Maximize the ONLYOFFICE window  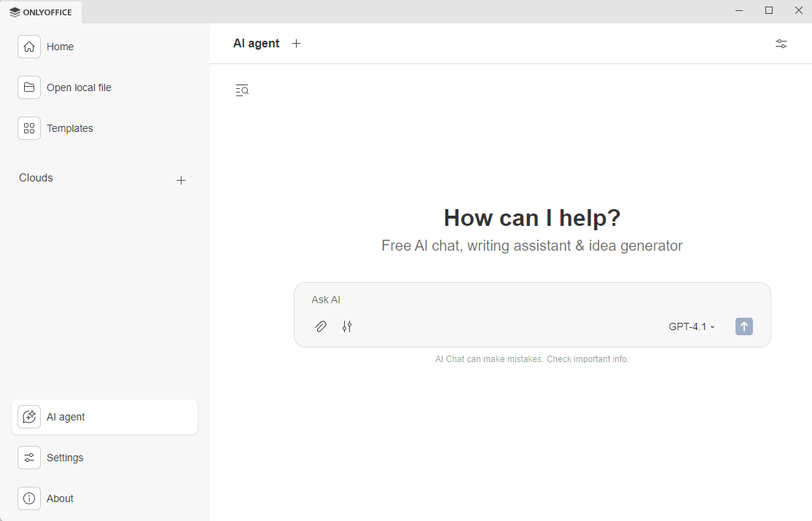point(769,10)
